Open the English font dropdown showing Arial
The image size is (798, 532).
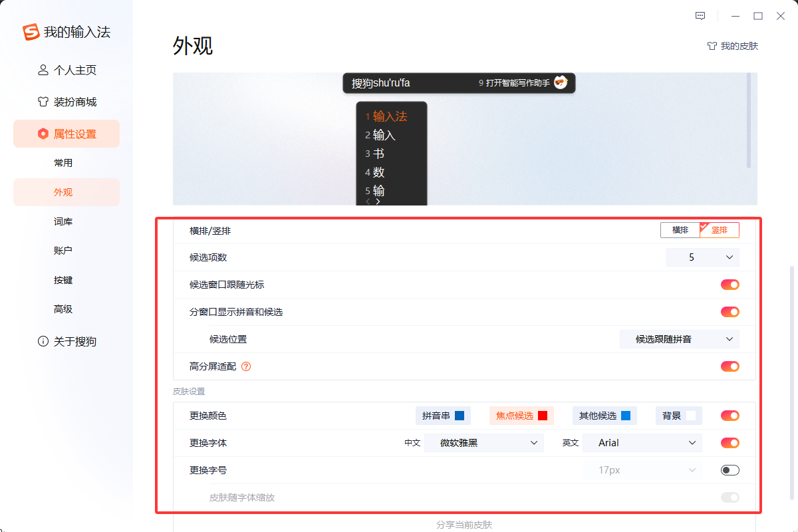(x=642, y=442)
